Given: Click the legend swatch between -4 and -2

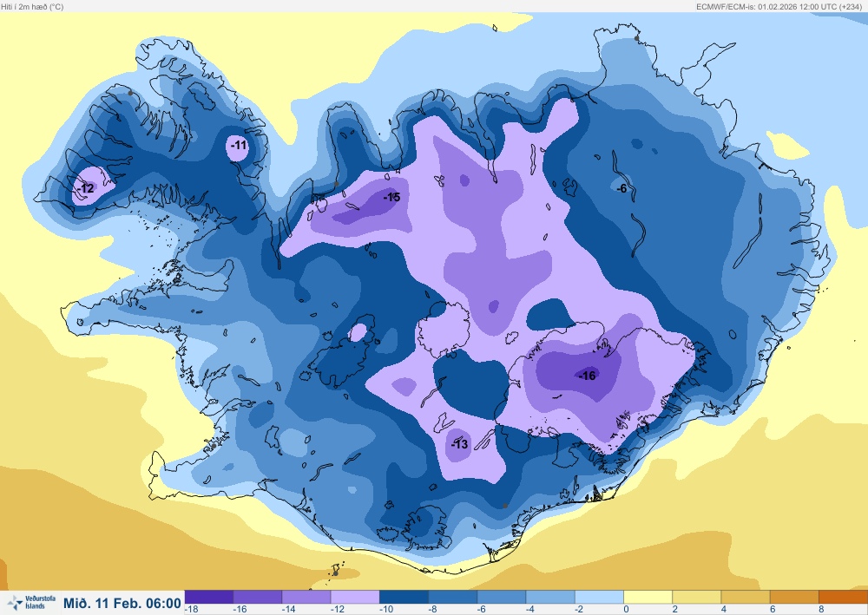Looking at the screenshot, I should coord(550,597).
